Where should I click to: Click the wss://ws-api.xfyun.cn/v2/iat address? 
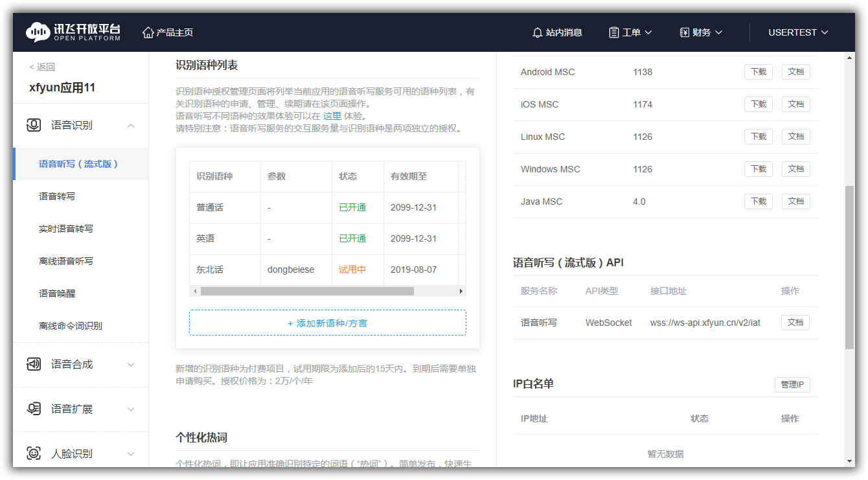(705, 323)
